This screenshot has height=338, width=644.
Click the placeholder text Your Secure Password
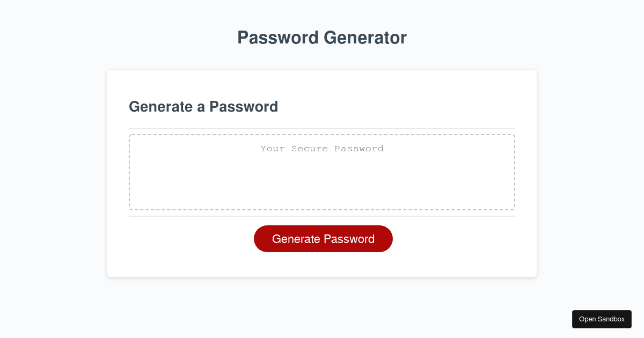tap(322, 149)
